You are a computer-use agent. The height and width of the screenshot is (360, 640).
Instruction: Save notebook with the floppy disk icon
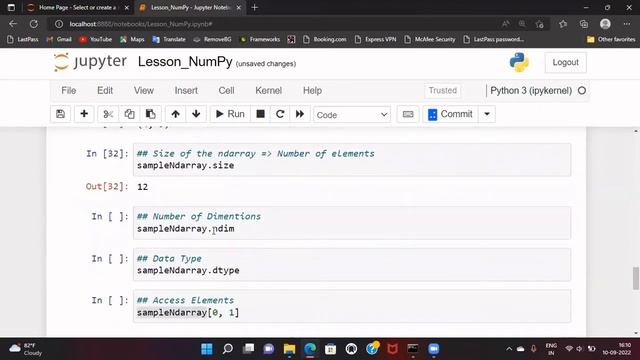click(60, 114)
